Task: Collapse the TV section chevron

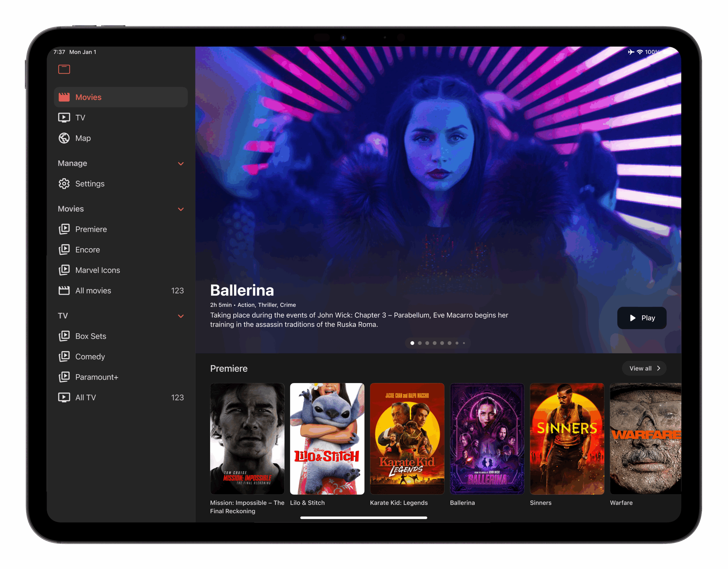Action: click(x=181, y=316)
